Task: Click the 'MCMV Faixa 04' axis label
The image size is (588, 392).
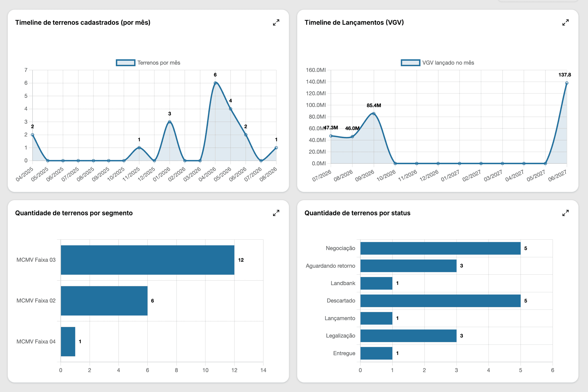Action: click(x=36, y=342)
